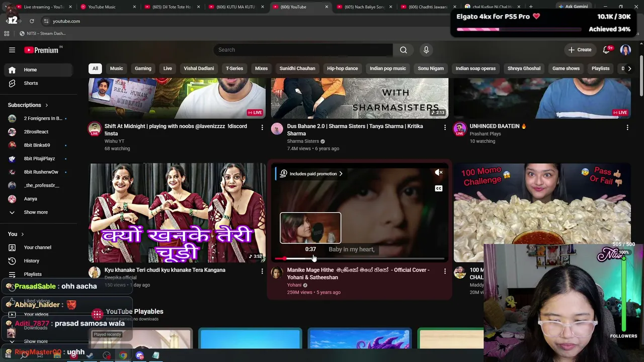Toggle captions on the video preview
644x362 pixels.
click(439, 189)
